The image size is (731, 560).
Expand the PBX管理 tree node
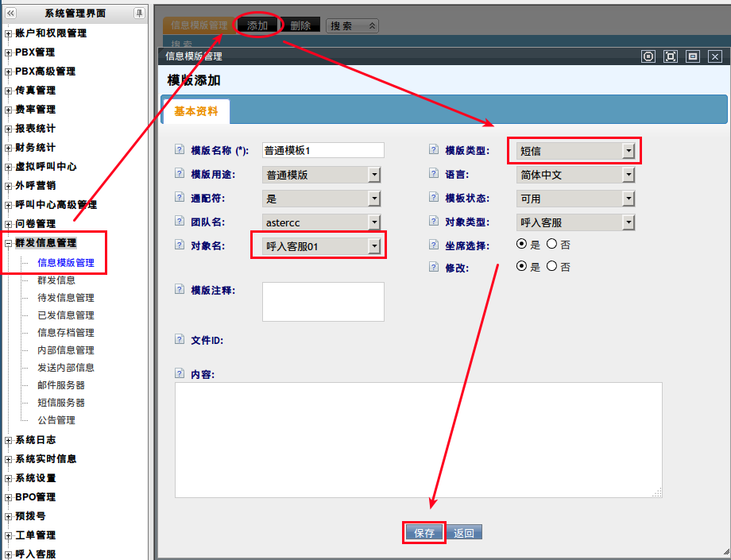coord(9,52)
